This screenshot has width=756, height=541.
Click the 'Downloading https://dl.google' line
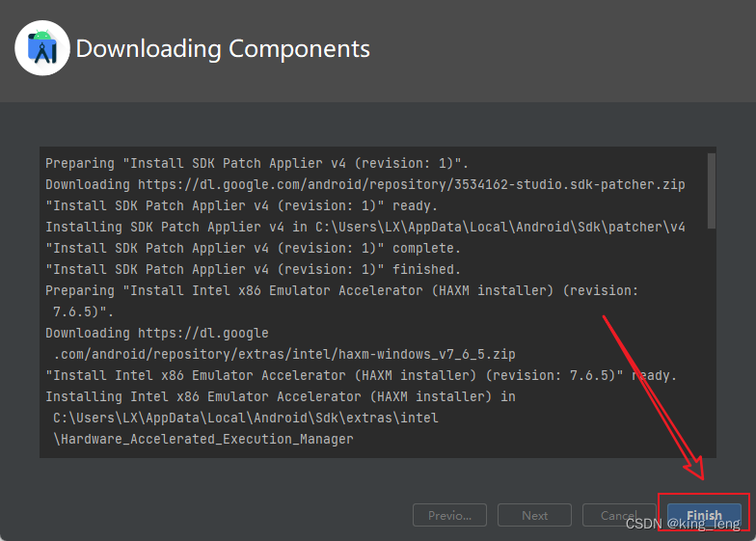click(156, 334)
